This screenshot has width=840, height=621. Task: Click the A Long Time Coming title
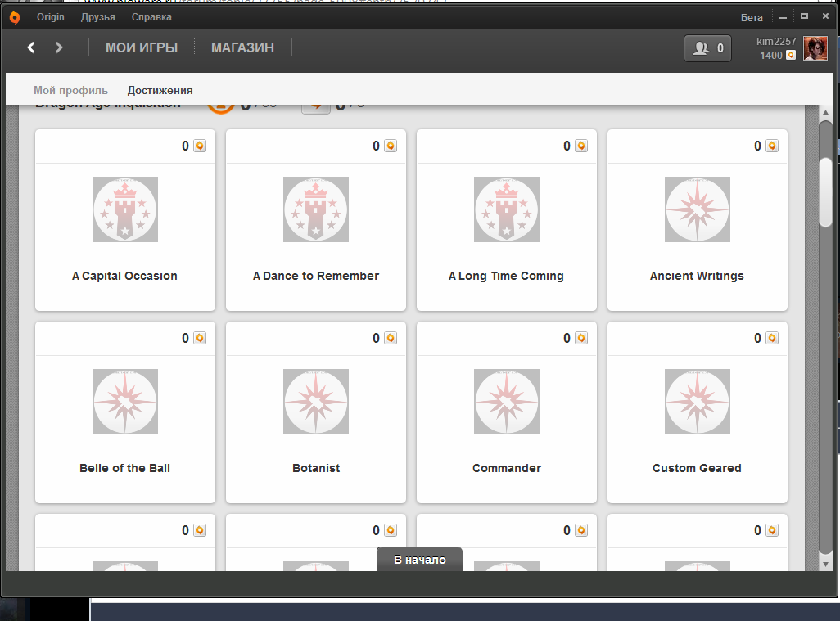coord(506,276)
